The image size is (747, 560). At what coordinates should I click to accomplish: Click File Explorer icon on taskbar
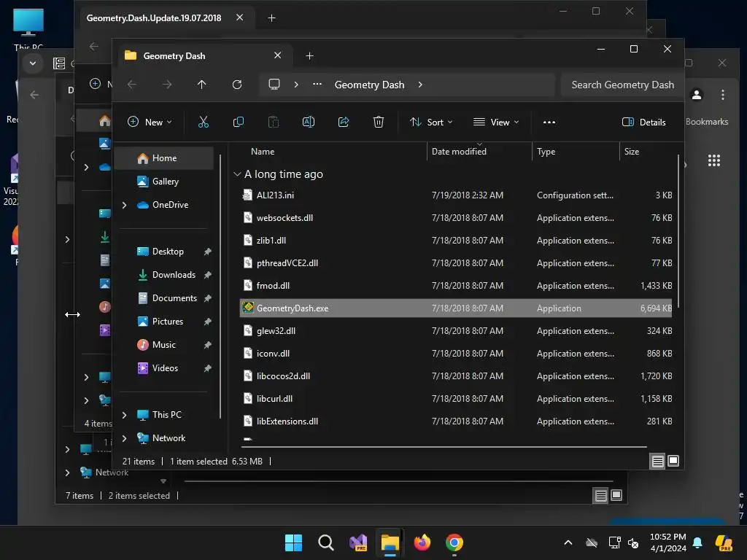390,542
